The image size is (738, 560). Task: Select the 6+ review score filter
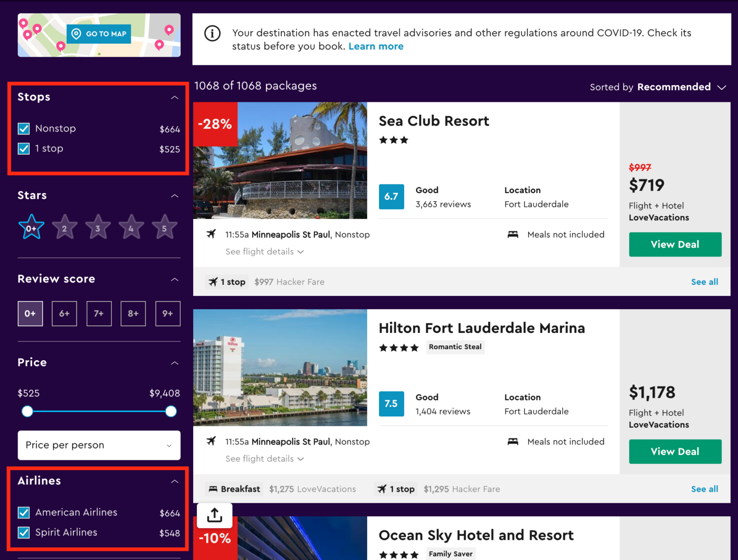[64, 314]
